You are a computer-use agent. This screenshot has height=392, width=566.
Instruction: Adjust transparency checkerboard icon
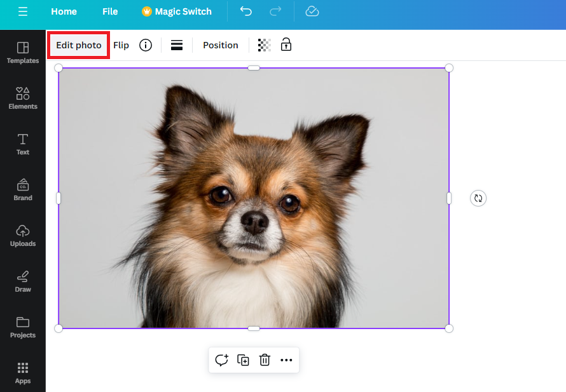[x=264, y=45]
